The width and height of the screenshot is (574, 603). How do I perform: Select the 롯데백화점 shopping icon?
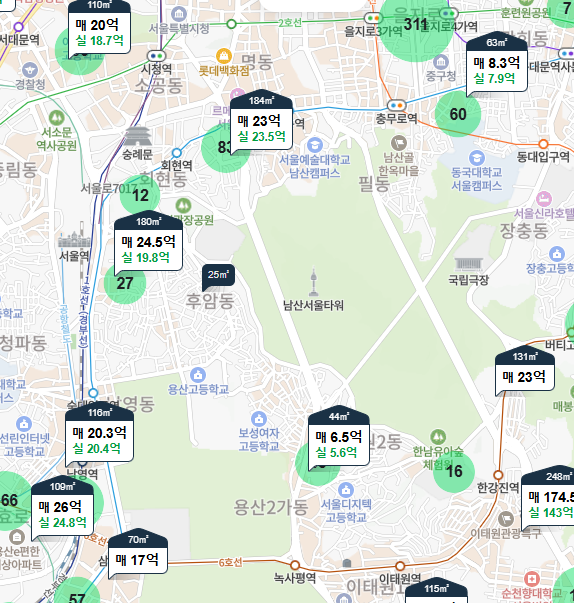223,57
